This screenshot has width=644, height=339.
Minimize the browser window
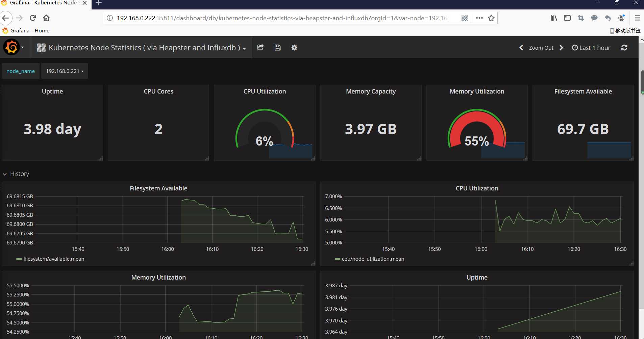[x=598, y=3]
